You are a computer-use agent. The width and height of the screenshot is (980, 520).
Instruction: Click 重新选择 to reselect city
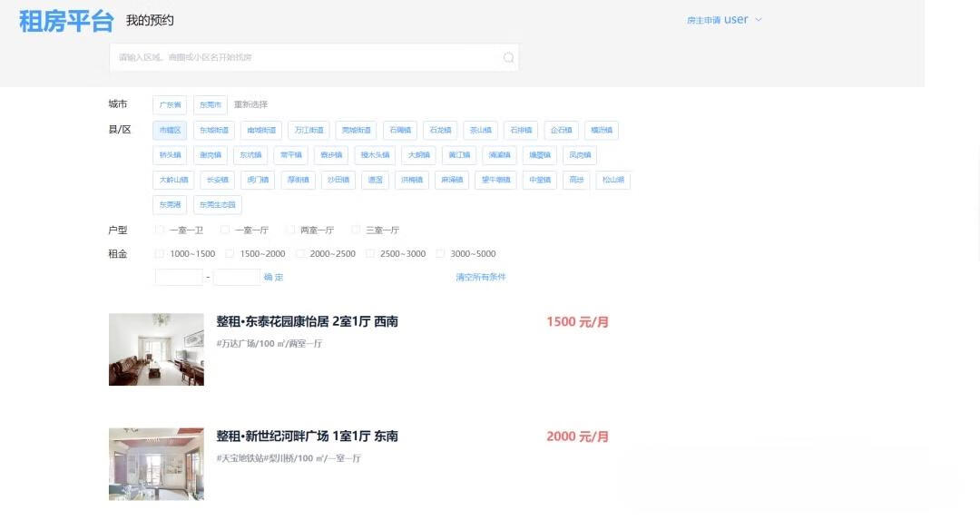(250, 104)
